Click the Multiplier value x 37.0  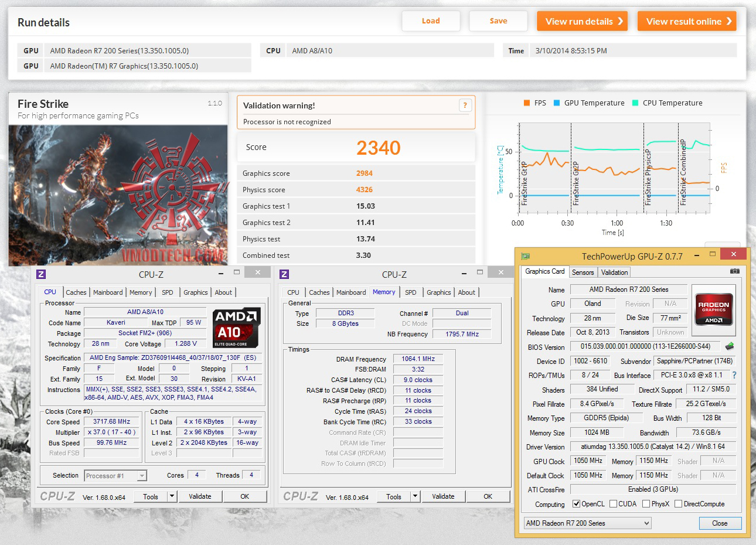coord(112,432)
